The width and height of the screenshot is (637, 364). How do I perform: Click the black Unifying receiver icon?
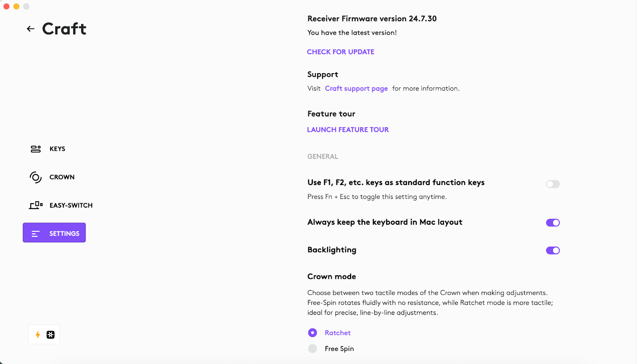[x=51, y=335]
